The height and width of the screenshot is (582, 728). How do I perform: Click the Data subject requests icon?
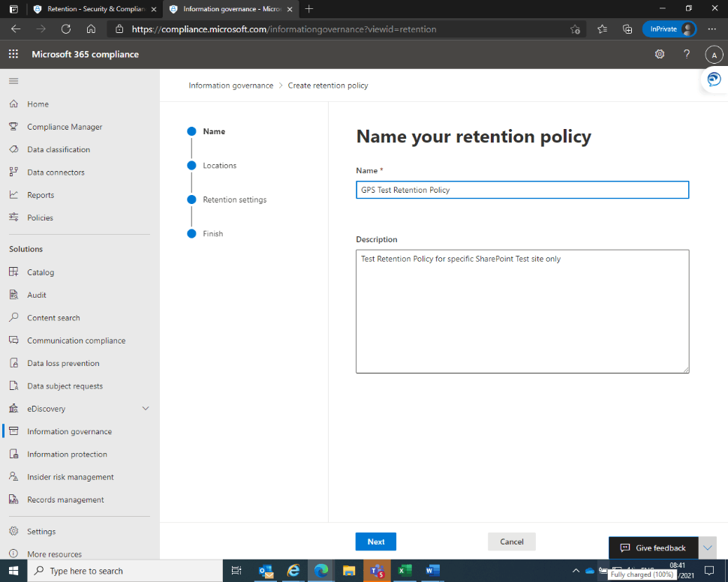[14, 385]
